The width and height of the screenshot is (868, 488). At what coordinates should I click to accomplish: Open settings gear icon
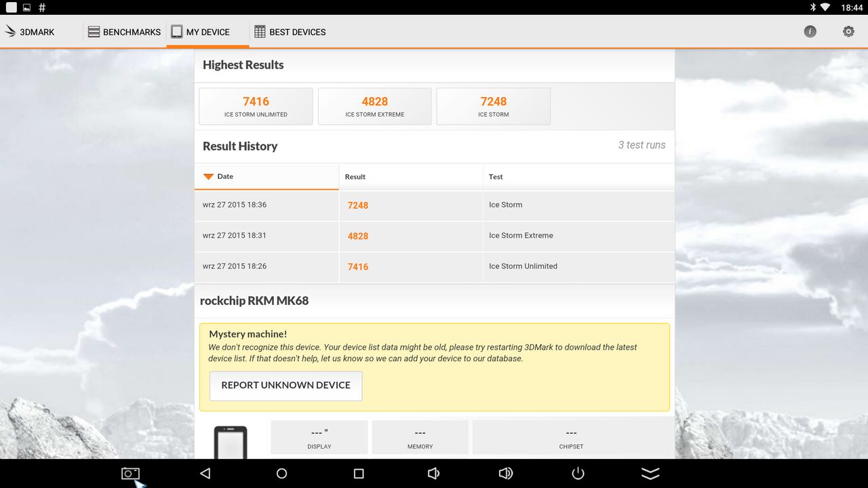(x=848, y=31)
